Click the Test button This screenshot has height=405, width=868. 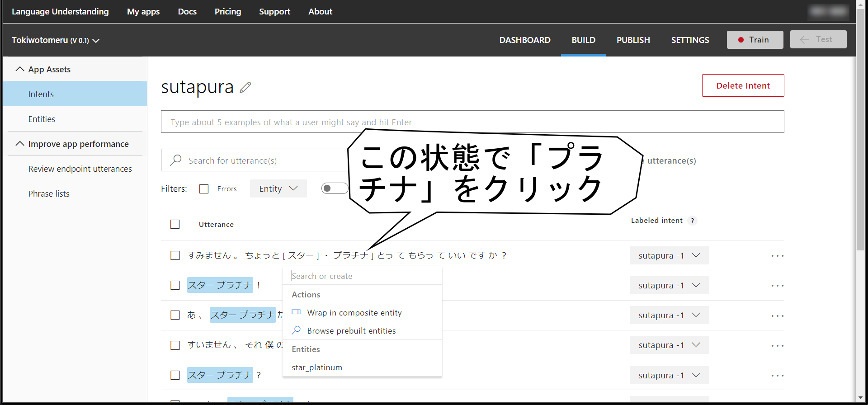point(818,39)
